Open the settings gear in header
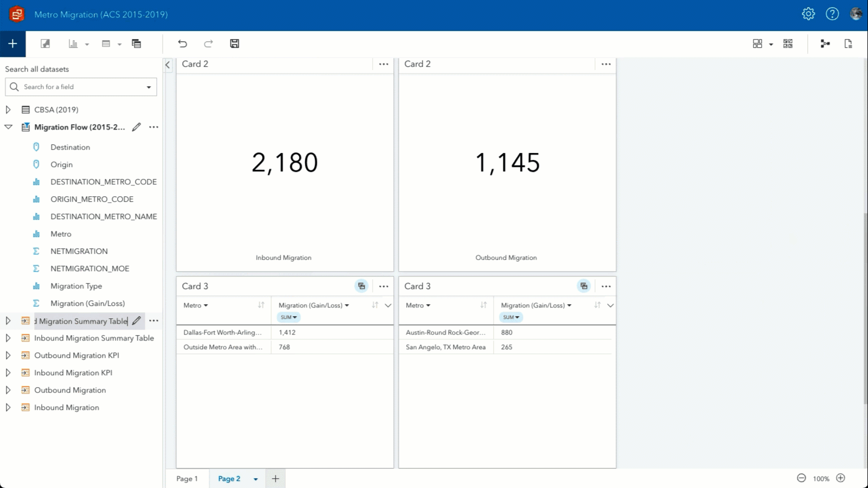 (x=808, y=14)
